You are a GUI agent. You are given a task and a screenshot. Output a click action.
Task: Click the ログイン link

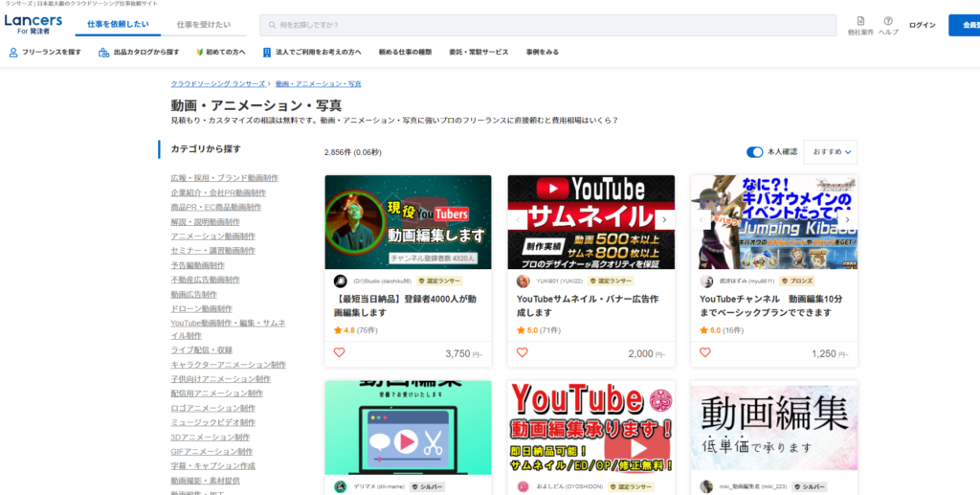[x=923, y=25]
